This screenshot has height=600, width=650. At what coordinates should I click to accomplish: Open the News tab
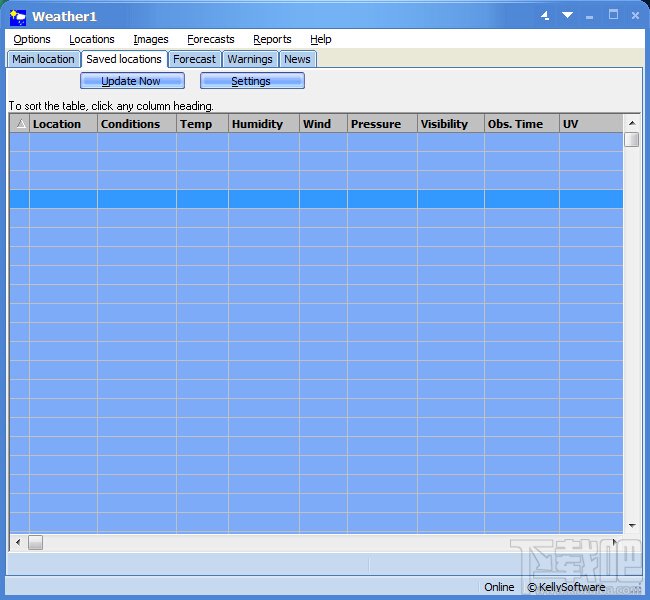click(297, 59)
